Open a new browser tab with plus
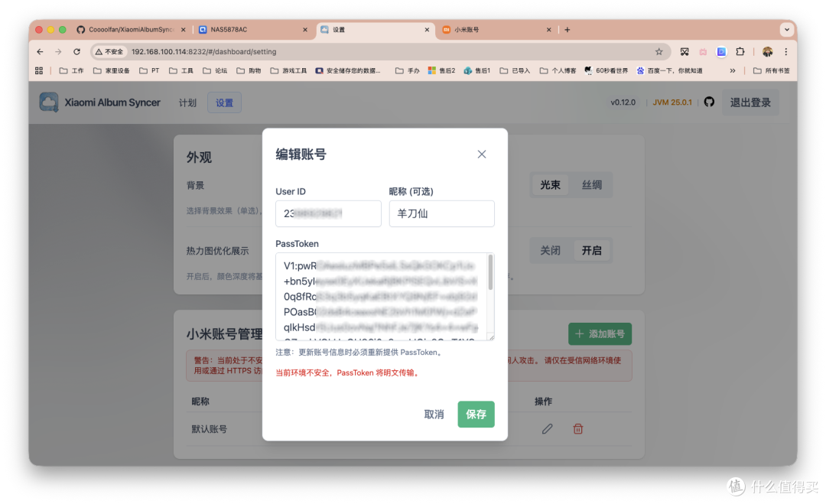826x504 pixels. (x=567, y=30)
